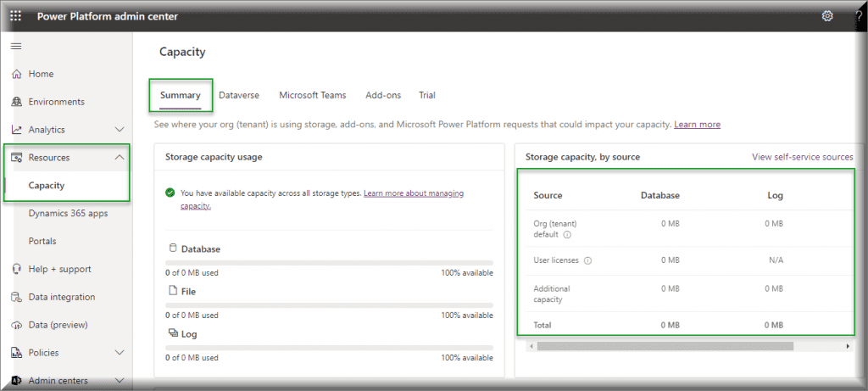Click the Resources icon in sidebar
The width and height of the screenshot is (868, 391).
pyautogui.click(x=17, y=157)
